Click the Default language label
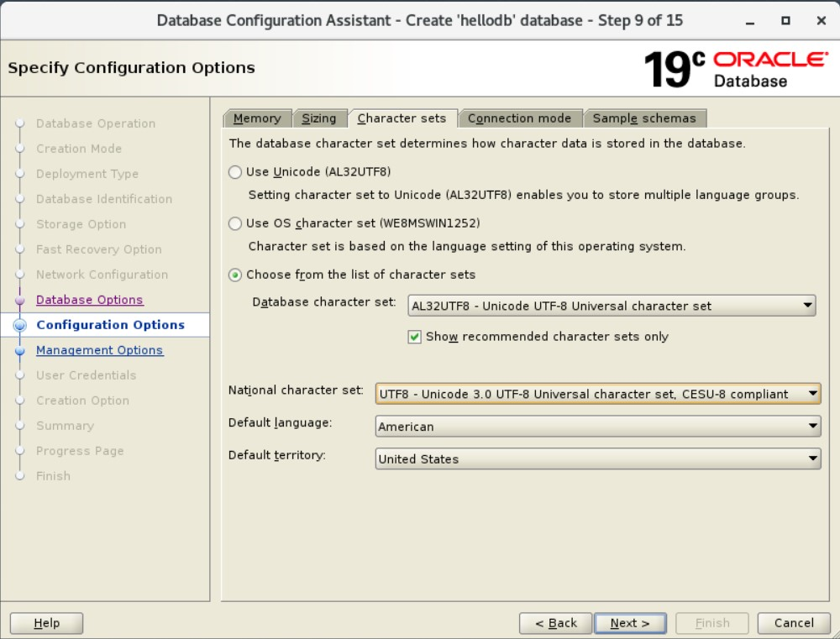The height and width of the screenshot is (639, 840). [x=281, y=423]
